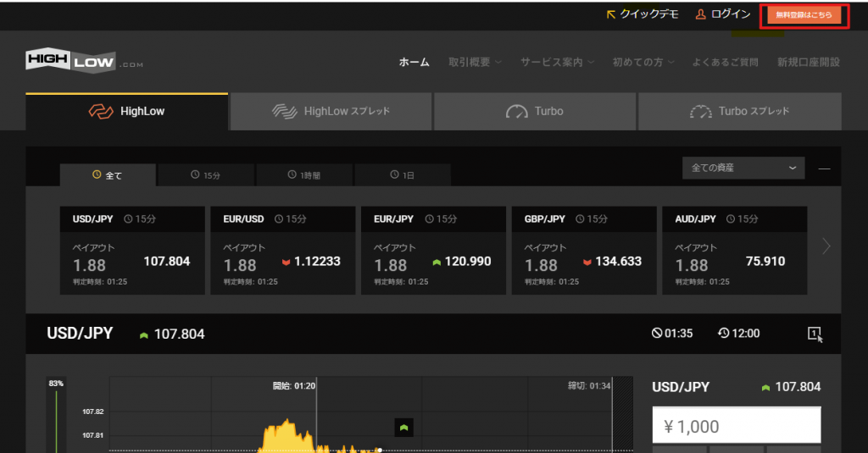Select the EUR/USD 15分 asset card
Screen dimensions: 868x453
[x=283, y=251]
